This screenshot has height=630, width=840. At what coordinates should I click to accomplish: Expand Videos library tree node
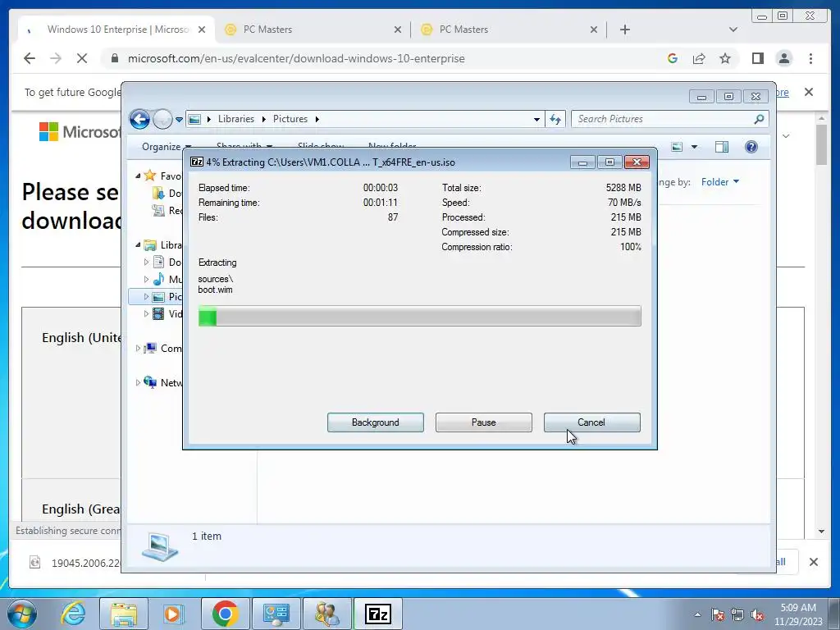click(146, 314)
